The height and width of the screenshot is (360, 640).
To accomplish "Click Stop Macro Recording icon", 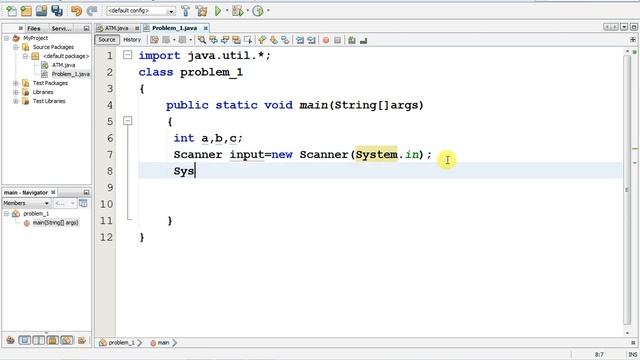I will point(338,40).
